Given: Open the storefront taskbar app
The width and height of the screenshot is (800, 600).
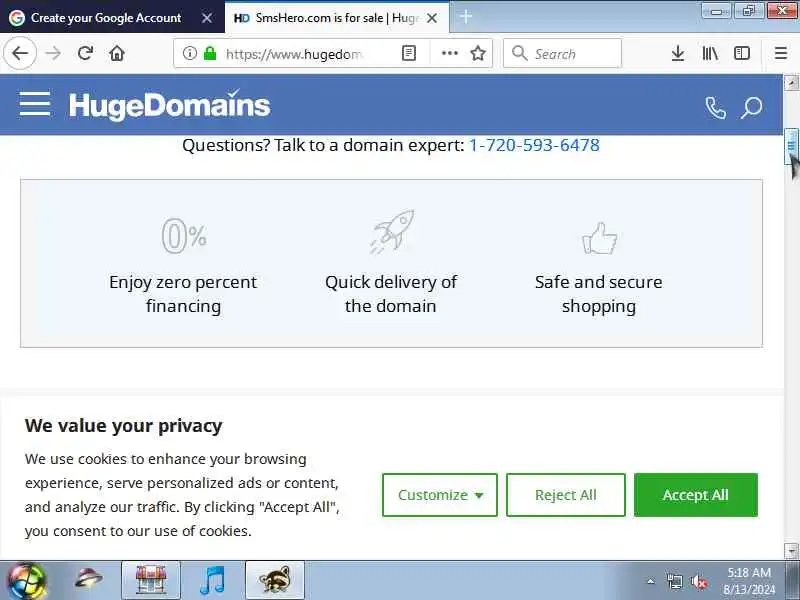Looking at the screenshot, I should [151, 581].
